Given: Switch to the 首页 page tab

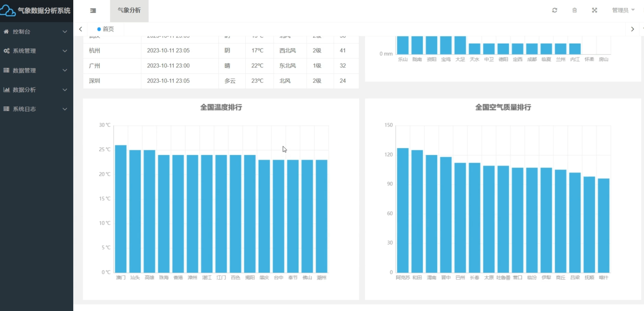Looking at the screenshot, I should pos(106,29).
